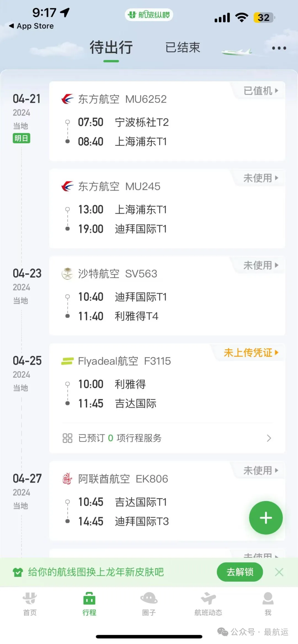The image size is (298, 644).
Task: Open 已预订 0 项行程服务 chevron row
Action: (167, 438)
